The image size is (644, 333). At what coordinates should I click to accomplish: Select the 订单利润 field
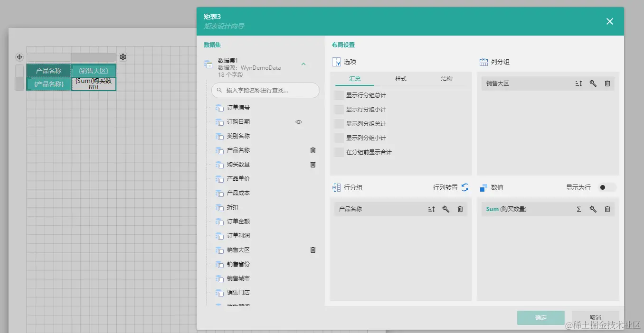coord(238,236)
